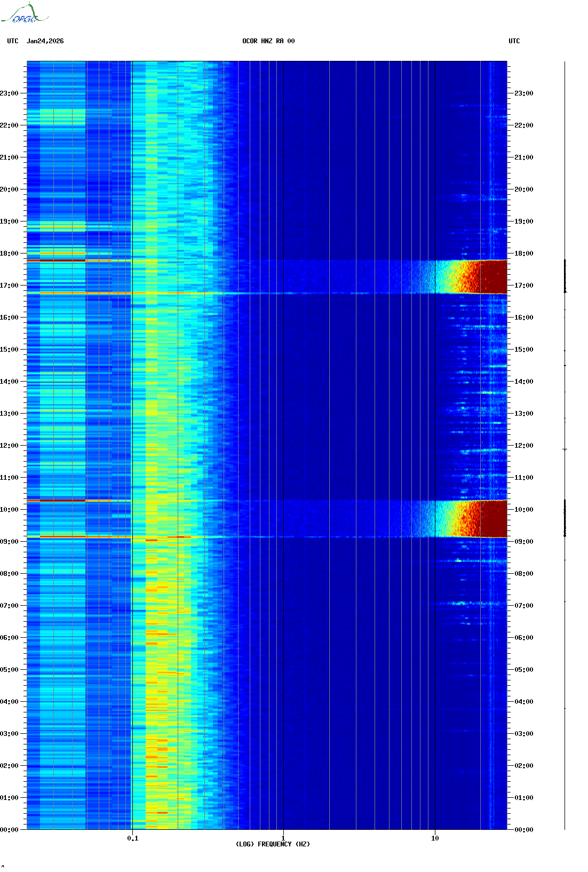The width and height of the screenshot is (588, 872).
Task: Click the OFGC logo at top
Action: point(25,13)
